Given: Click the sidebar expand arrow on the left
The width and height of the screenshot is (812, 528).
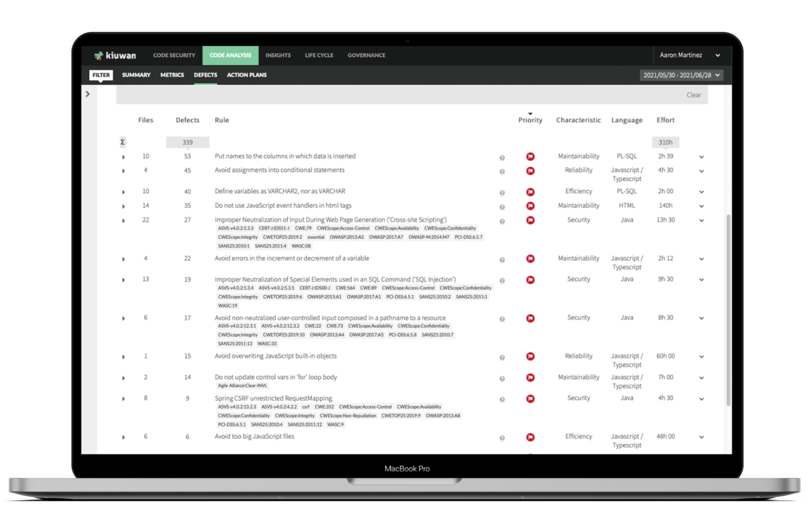Looking at the screenshot, I should (88, 94).
